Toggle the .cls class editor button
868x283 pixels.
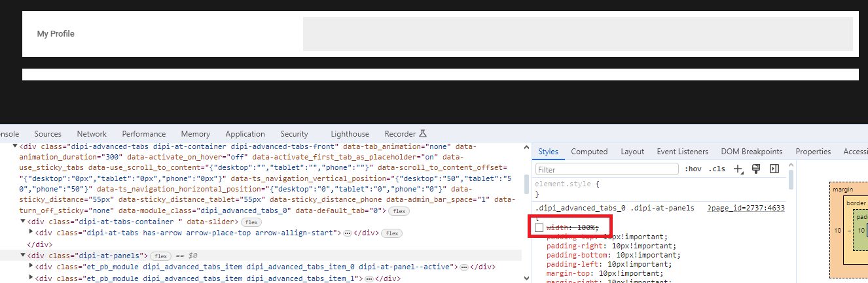tap(717, 169)
